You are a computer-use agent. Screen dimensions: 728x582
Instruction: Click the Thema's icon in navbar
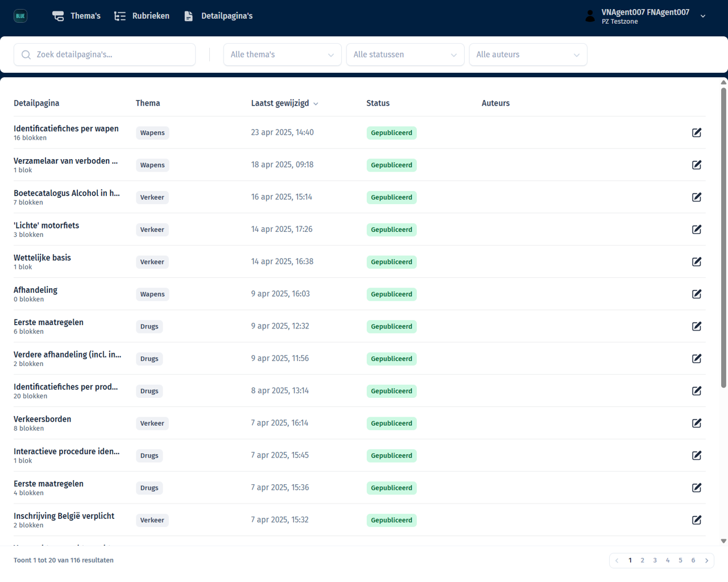click(x=58, y=16)
